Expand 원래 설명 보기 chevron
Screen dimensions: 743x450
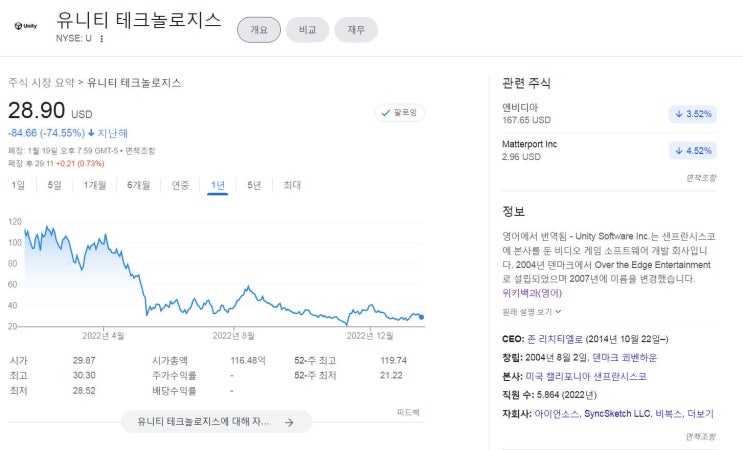(558, 312)
